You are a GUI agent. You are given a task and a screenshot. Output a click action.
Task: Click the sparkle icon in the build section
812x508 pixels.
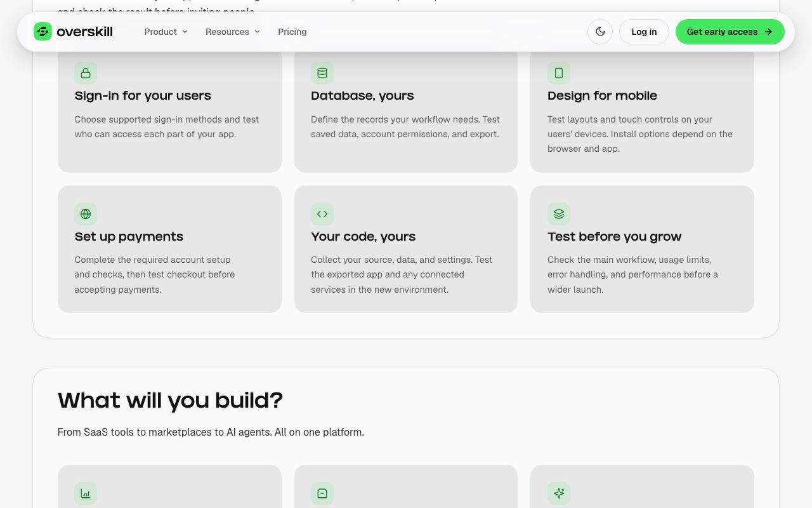[x=559, y=493]
